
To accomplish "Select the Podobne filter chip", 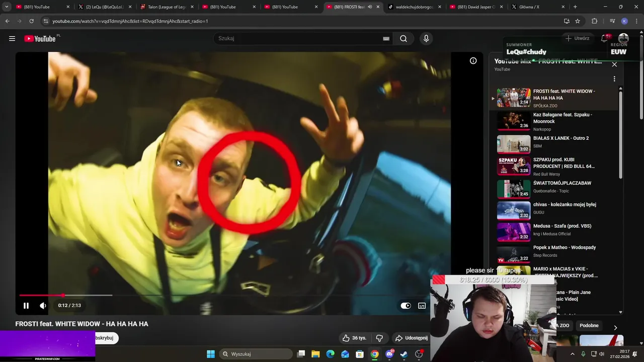I will 589,325.
